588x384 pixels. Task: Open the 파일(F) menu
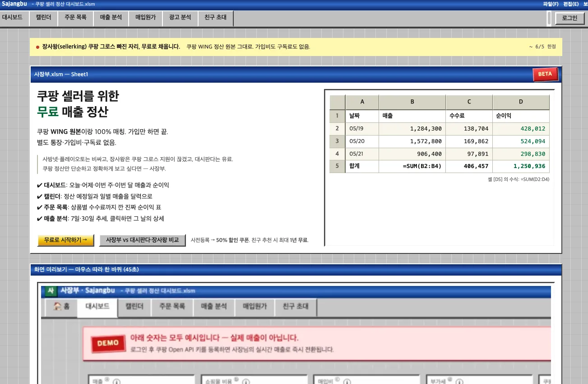(551, 4)
